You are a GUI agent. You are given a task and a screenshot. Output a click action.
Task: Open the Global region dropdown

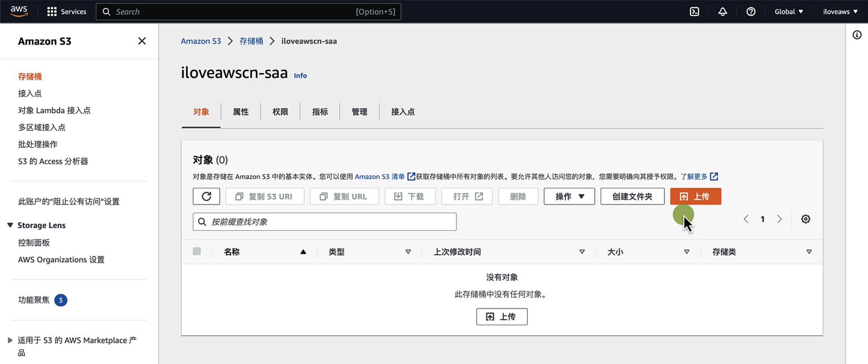pyautogui.click(x=789, y=11)
